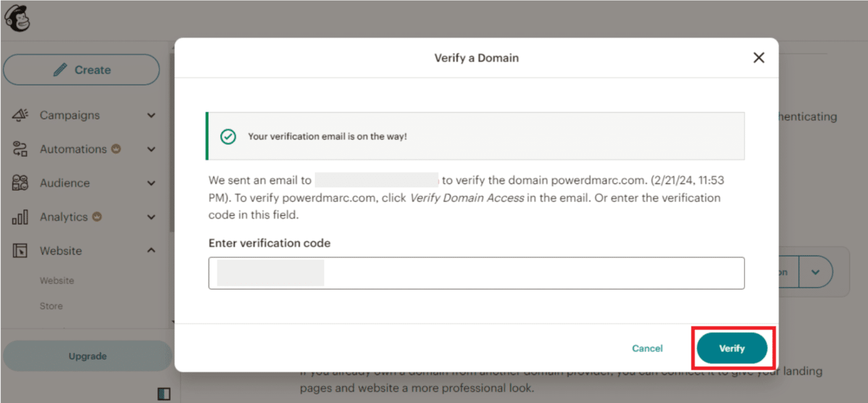The image size is (868, 403).
Task: Click the Create button
Action: [x=82, y=70]
